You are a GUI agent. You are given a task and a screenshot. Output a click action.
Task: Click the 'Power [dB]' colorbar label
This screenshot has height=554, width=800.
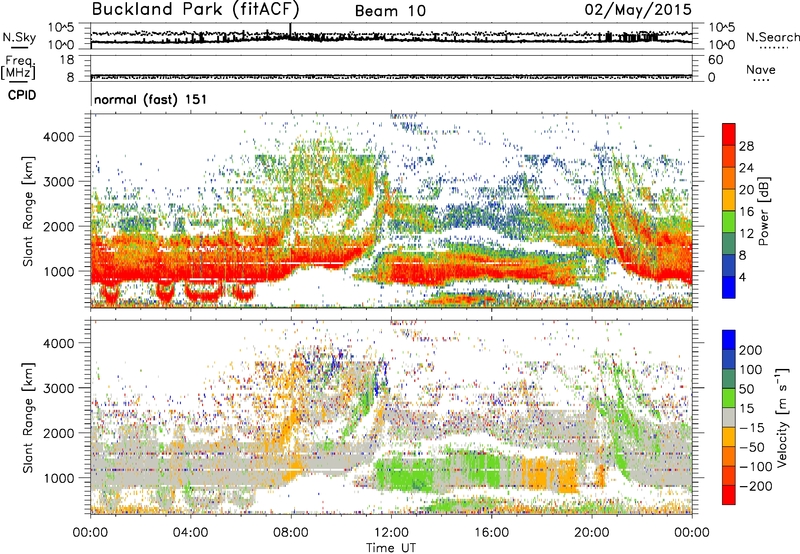[764, 211]
